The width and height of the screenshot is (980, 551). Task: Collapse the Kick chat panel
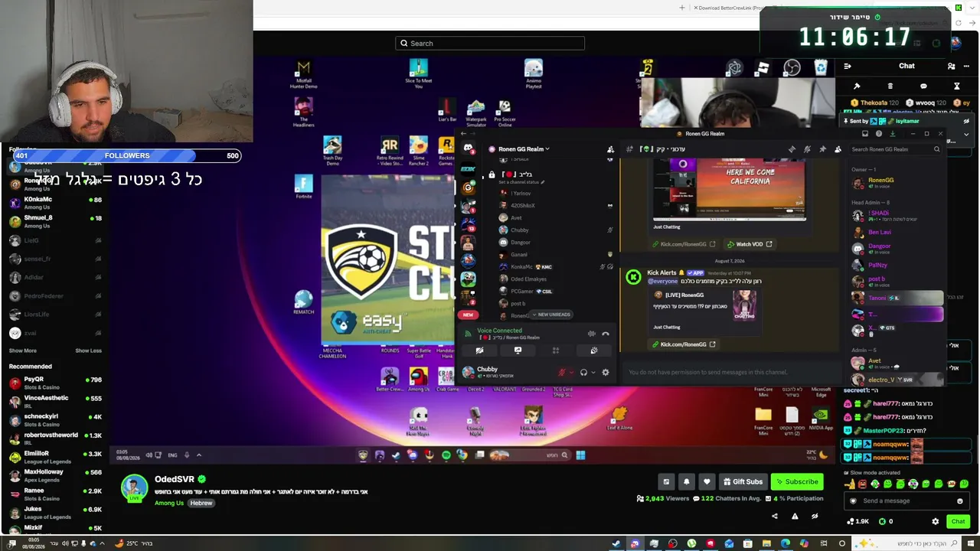pyautogui.click(x=848, y=66)
